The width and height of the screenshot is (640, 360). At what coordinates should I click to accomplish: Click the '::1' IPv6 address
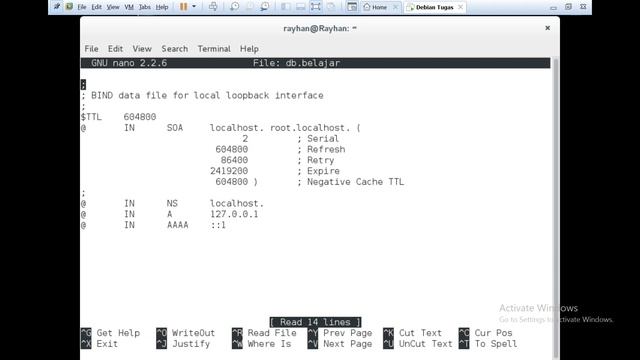click(x=218, y=225)
